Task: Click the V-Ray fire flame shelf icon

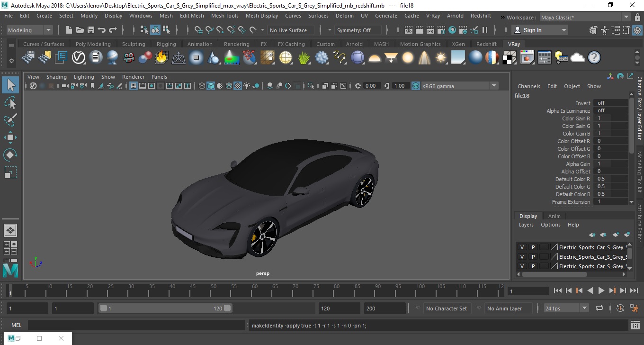Action: [161, 58]
